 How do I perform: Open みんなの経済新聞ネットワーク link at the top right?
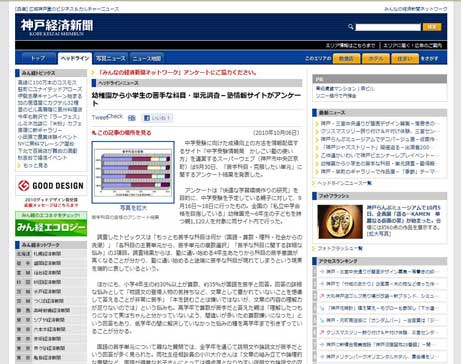point(415,9)
